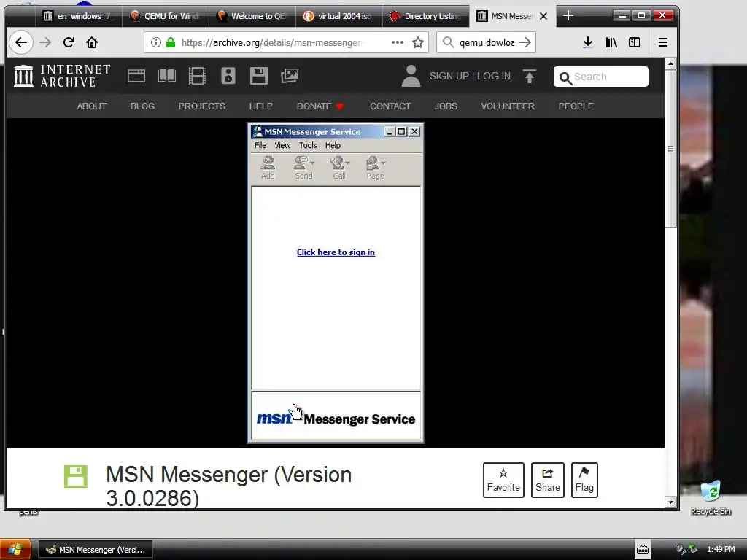The height and width of the screenshot is (560, 747).
Task: Open the Archive Texts book icon
Action: 167,76
